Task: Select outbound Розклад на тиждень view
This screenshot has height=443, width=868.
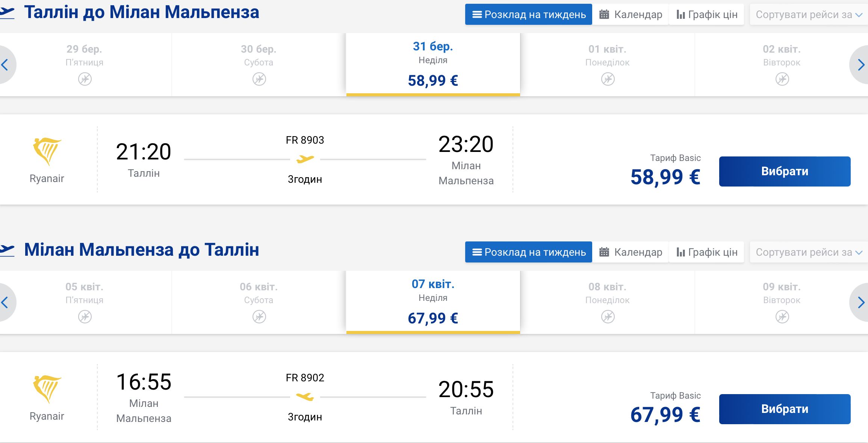Action: 529,15
